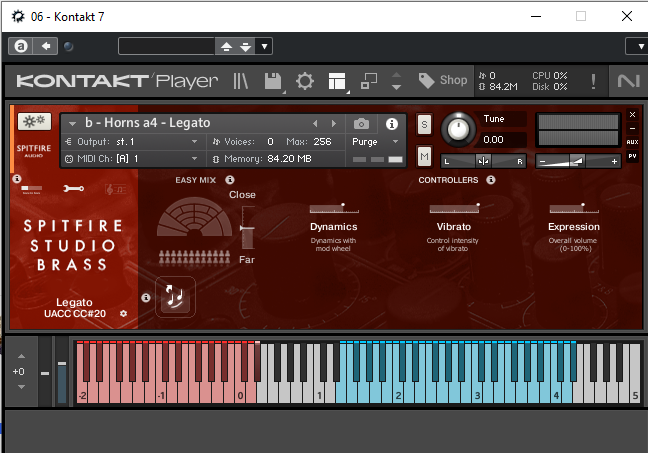Click the round blue indicator in host bar
The height and width of the screenshot is (453, 648).
point(69,46)
